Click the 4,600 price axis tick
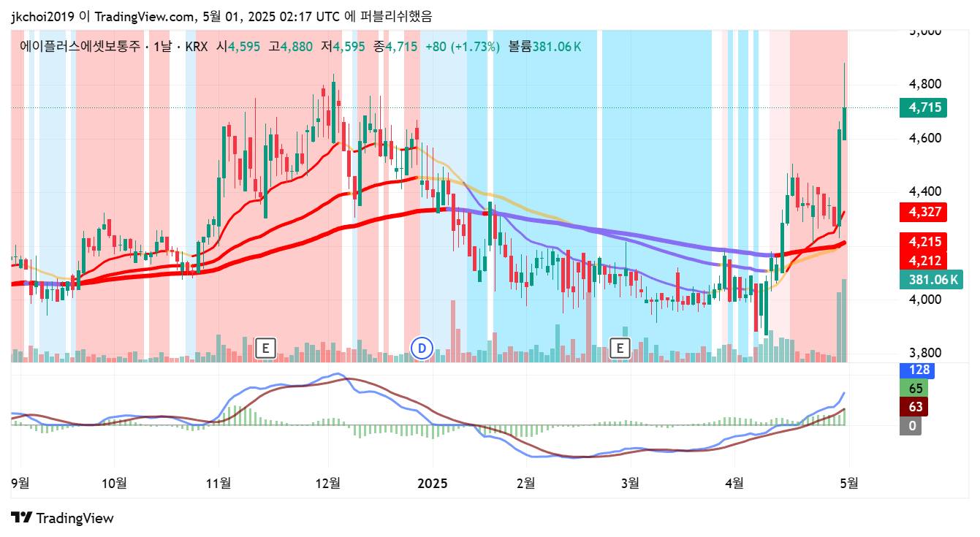This screenshot has height=537, width=980. pyautogui.click(x=925, y=138)
